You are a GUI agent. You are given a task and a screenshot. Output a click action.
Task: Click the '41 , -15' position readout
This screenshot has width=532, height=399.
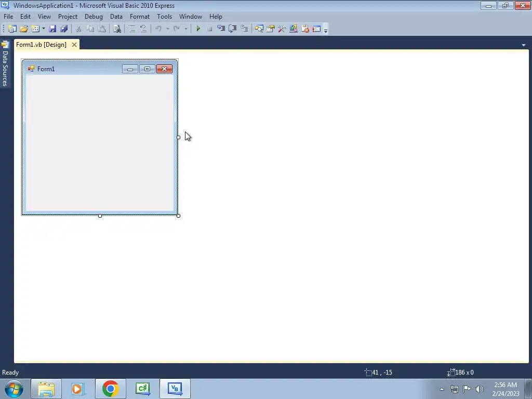tap(382, 372)
